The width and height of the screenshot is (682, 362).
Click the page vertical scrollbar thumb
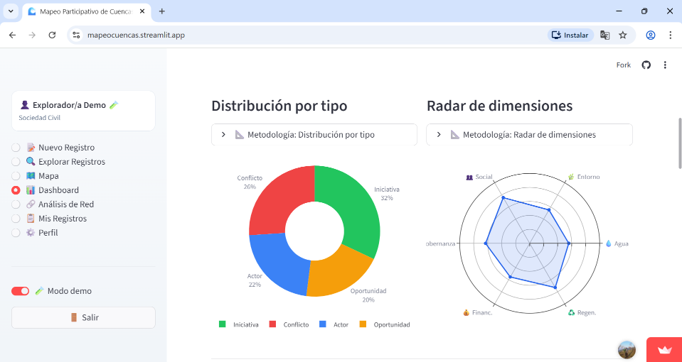pos(679,143)
